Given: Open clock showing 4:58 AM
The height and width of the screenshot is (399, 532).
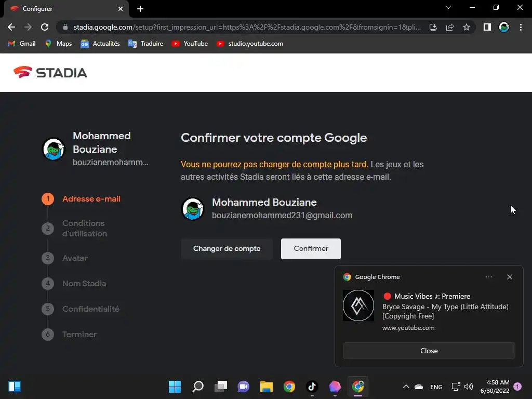Looking at the screenshot, I should tap(495, 387).
